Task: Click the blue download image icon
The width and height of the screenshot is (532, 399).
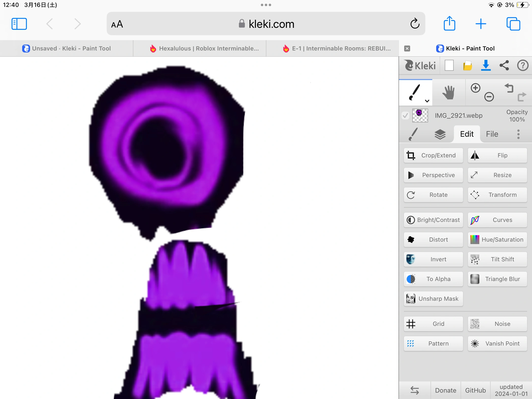Action: 486,66
